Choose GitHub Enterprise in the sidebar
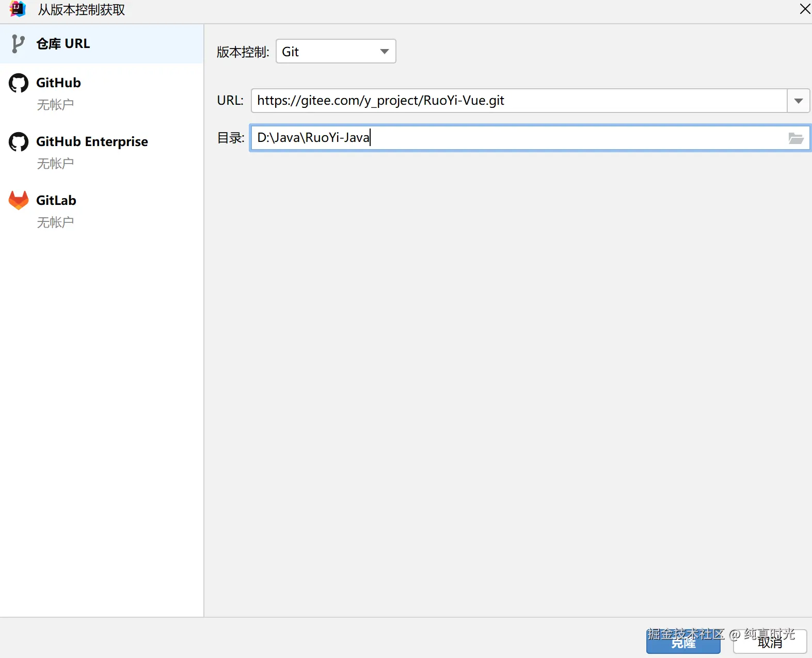The image size is (812, 658). [x=102, y=152]
